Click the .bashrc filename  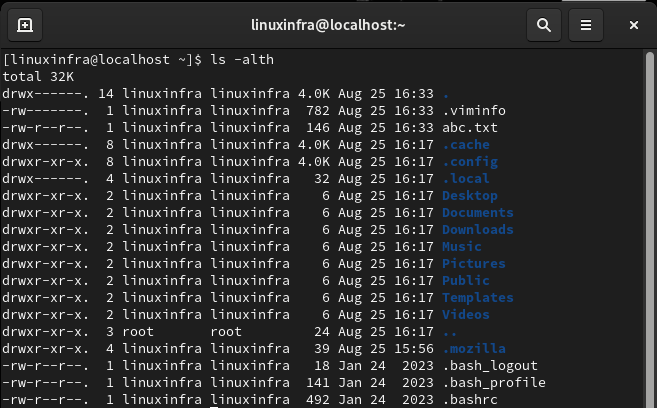(x=470, y=400)
